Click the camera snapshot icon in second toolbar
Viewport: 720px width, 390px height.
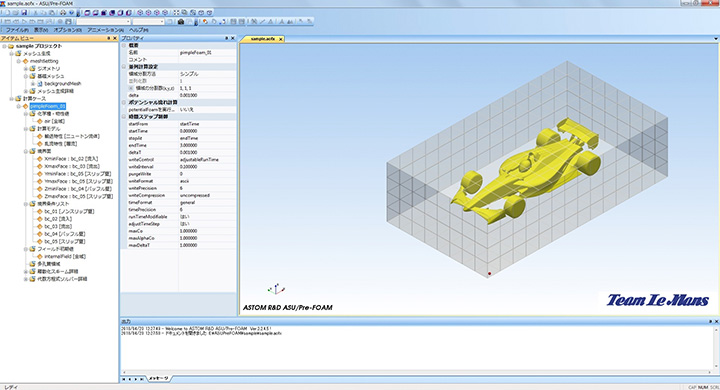(180, 22)
